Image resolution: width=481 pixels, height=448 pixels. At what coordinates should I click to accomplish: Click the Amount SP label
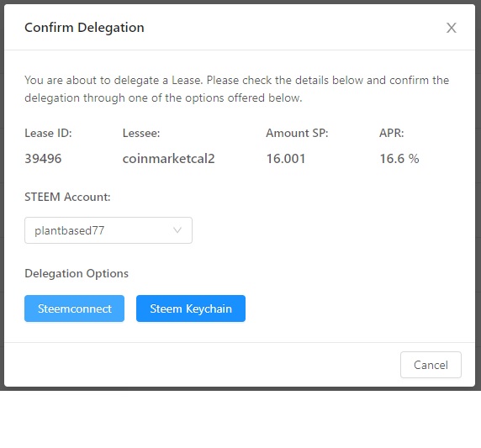297,133
